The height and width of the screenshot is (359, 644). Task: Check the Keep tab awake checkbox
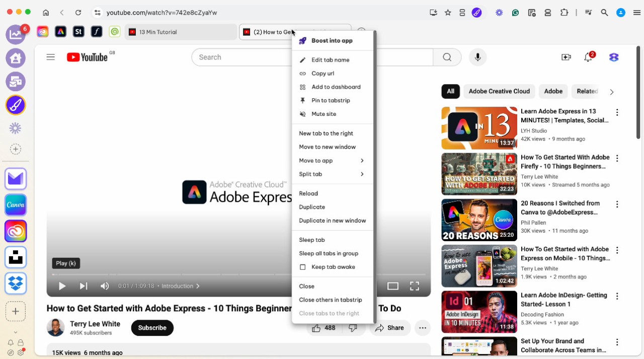coord(303,267)
